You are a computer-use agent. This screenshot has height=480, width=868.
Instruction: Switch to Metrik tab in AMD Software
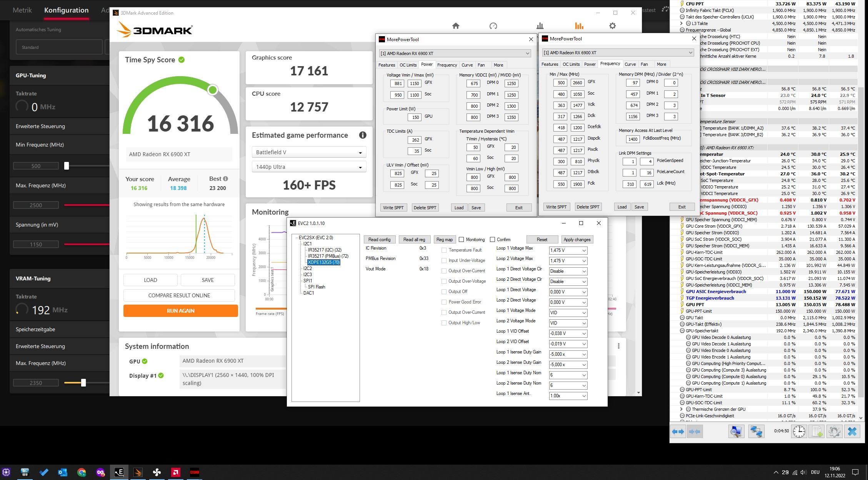22,10
